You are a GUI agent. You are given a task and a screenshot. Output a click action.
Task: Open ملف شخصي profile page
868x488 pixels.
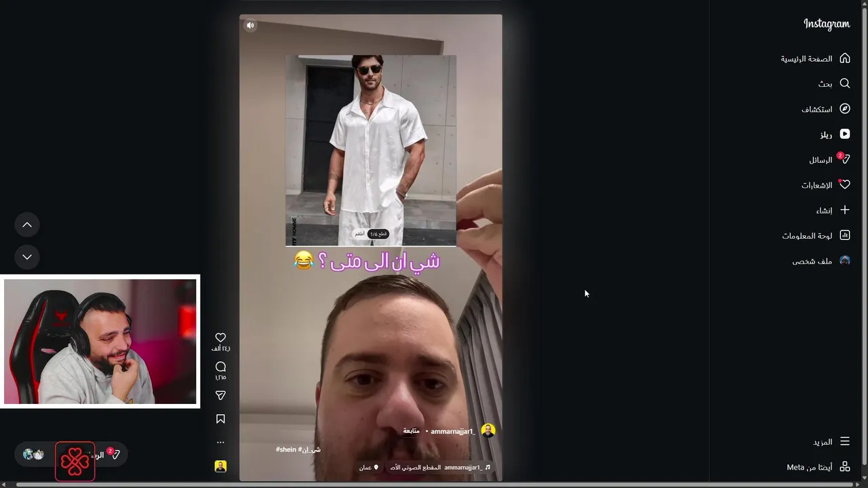point(821,261)
